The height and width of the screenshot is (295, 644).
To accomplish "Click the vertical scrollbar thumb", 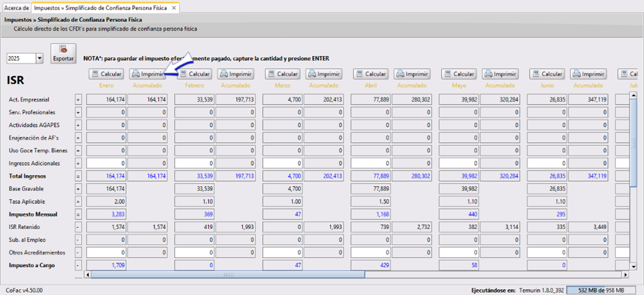I will pos(633,143).
